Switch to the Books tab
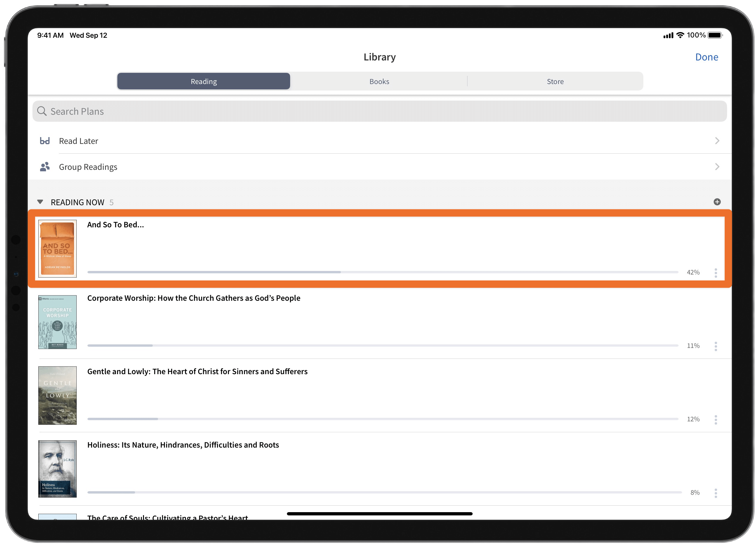This screenshot has height=544, width=756. [x=379, y=81]
